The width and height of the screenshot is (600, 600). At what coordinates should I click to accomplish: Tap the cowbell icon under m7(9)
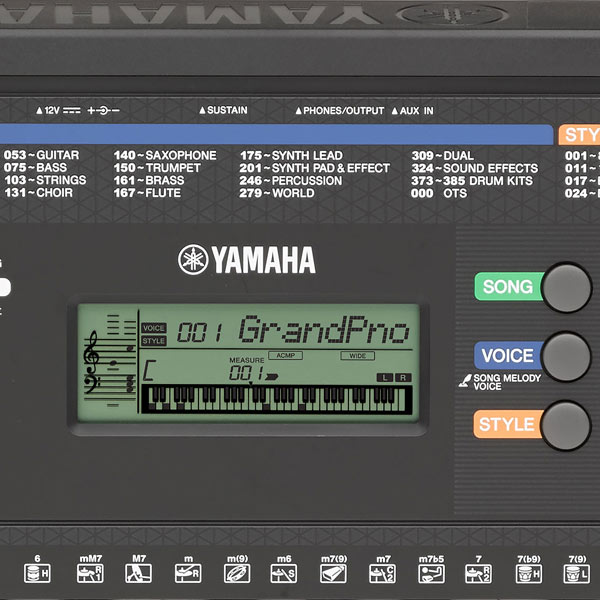[333, 573]
